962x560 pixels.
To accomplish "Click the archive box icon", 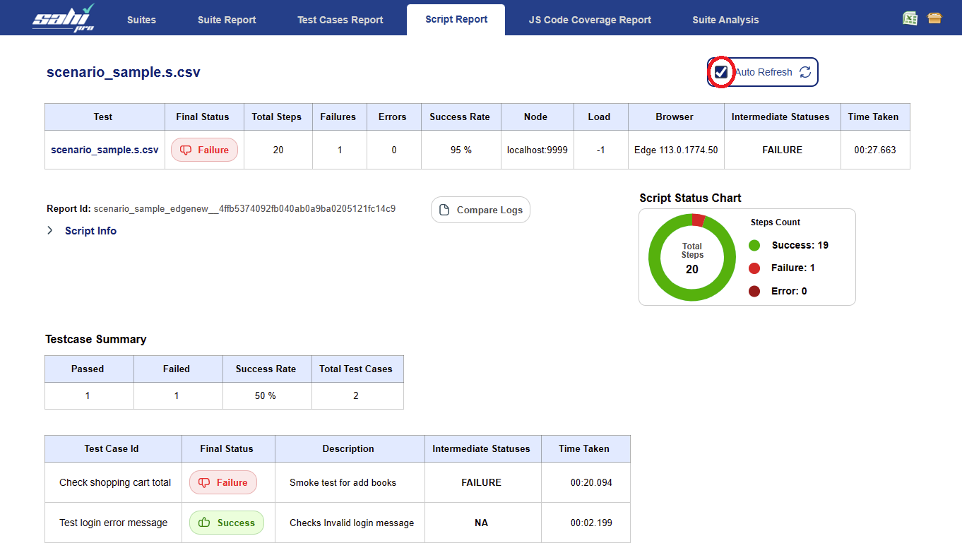I will (x=934, y=18).
